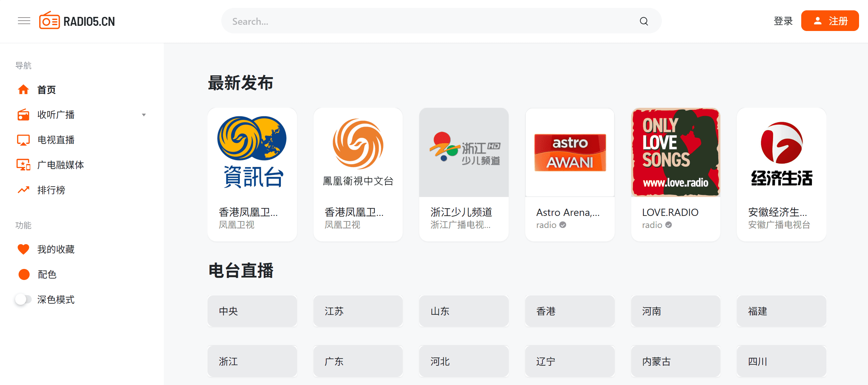Click the media icon beside 广电融媒体
The height and width of the screenshot is (385, 868).
coord(23,165)
